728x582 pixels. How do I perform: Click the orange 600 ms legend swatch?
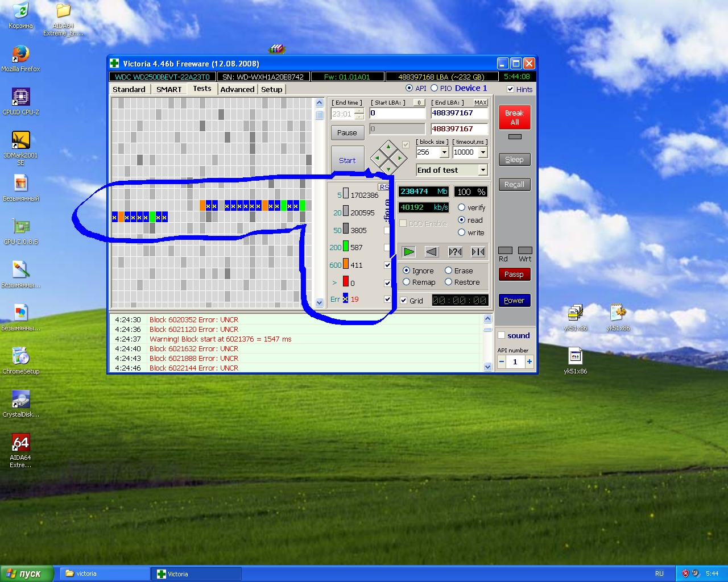coord(346,264)
